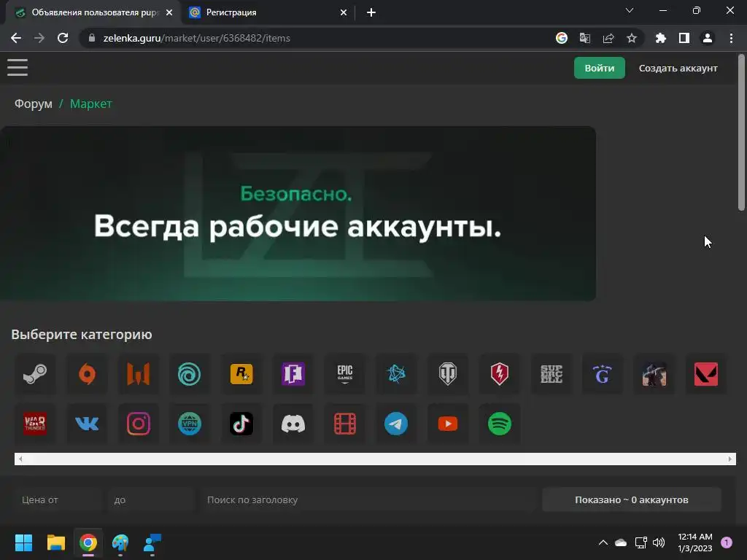Choose the Battle.net category icon

pos(396,374)
